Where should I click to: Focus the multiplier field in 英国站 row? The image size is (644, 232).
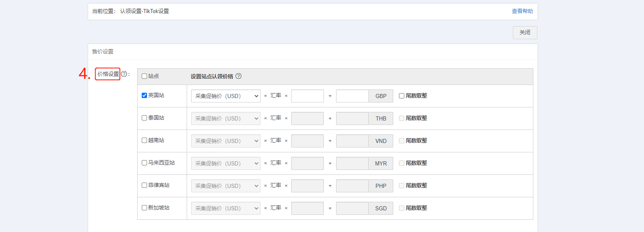(x=308, y=96)
